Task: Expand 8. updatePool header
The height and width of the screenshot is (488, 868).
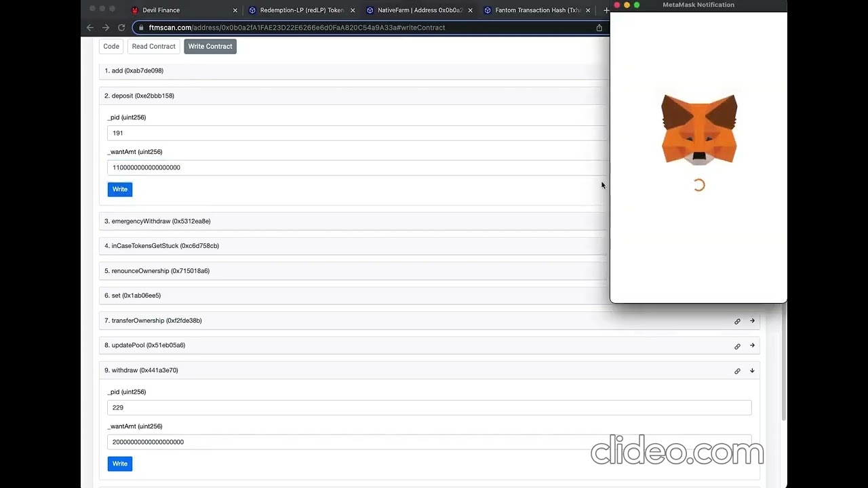Action: (x=429, y=346)
